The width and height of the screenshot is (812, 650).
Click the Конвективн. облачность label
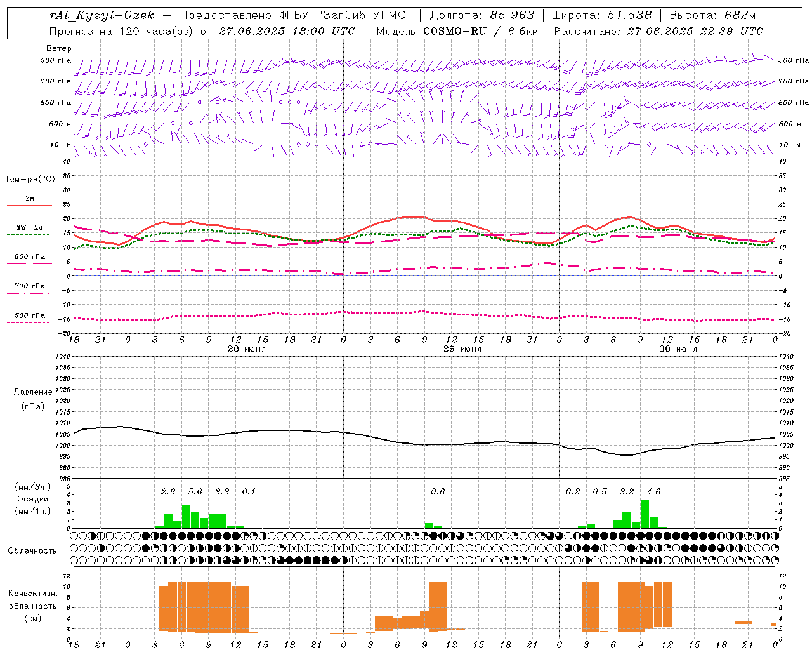(x=32, y=600)
